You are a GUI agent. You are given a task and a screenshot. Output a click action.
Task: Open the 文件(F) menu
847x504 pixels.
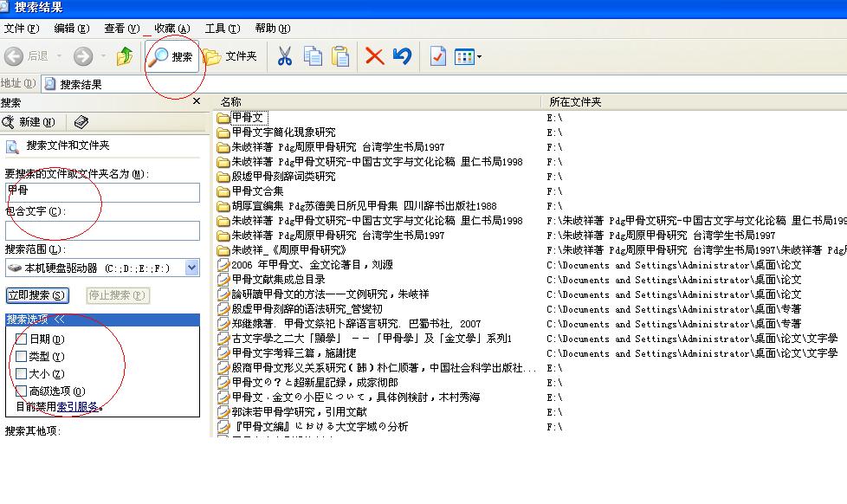pos(22,29)
